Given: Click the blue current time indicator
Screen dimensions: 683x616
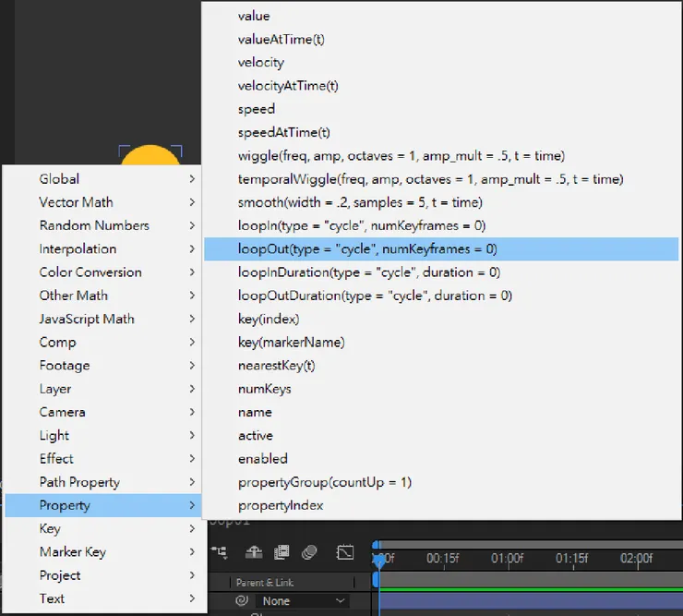Looking at the screenshot, I should [378, 560].
